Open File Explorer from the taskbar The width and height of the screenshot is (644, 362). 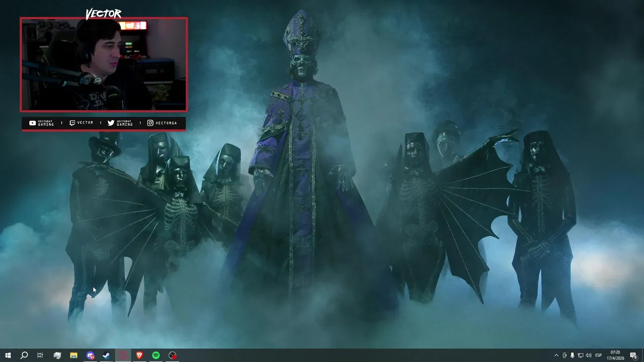[73, 355]
